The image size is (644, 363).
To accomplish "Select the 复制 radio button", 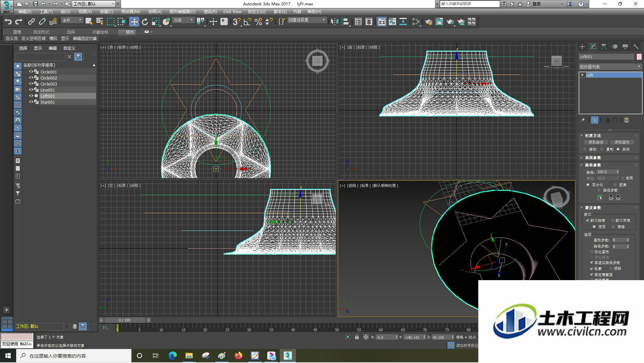I will (602, 149).
